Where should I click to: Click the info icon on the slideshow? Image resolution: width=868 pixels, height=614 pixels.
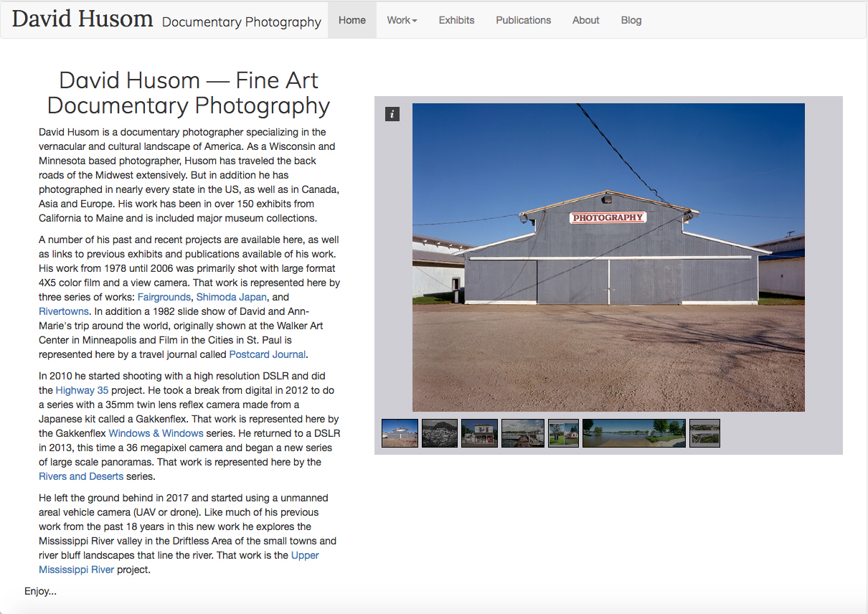point(392,114)
